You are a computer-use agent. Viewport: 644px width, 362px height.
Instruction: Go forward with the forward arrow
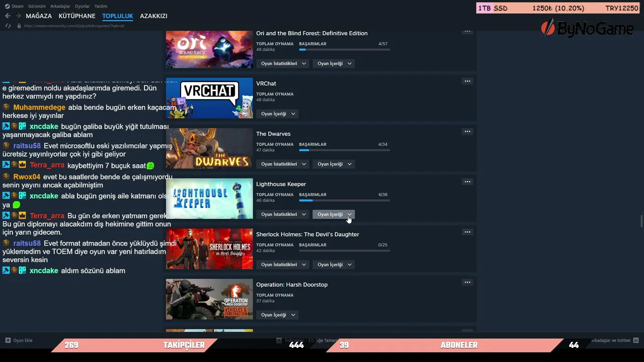point(18,16)
